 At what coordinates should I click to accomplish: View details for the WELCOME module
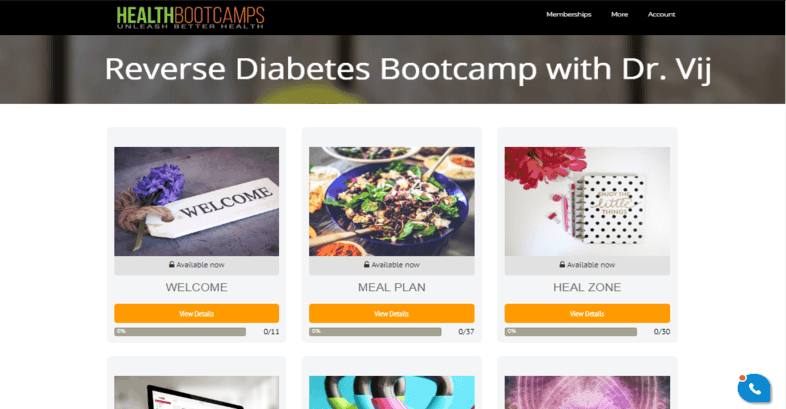[x=196, y=313]
